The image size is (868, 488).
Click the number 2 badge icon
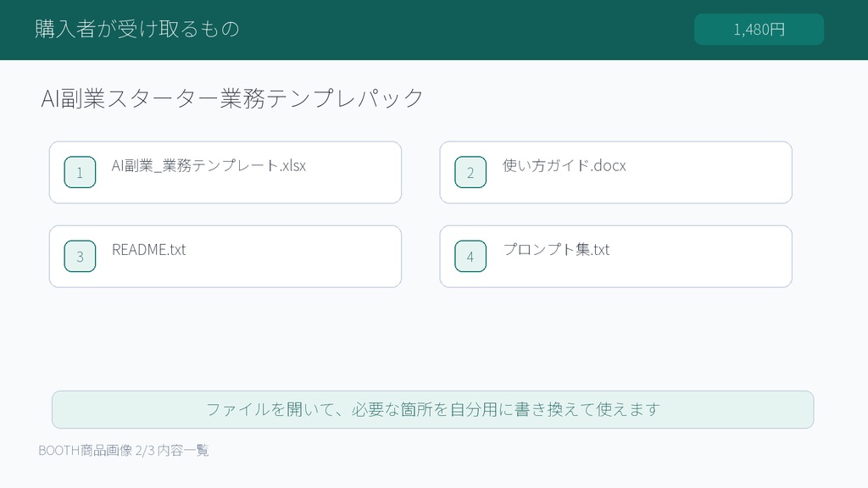click(x=470, y=172)
